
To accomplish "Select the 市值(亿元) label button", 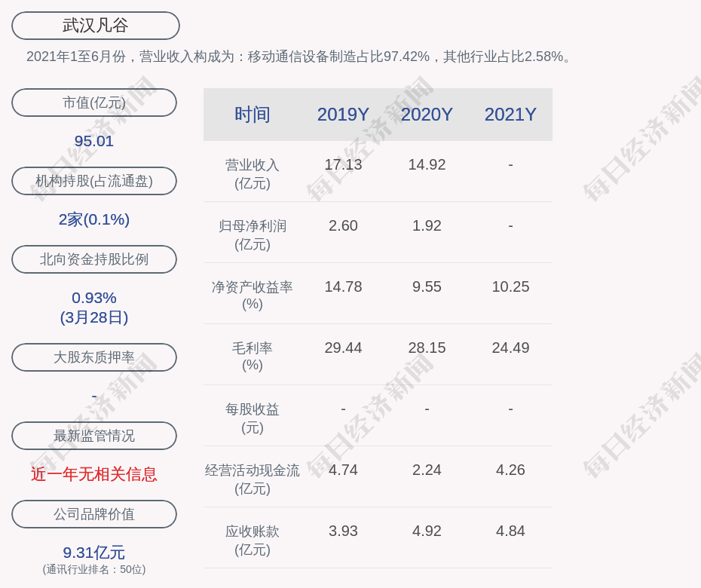I will [94, 103].
